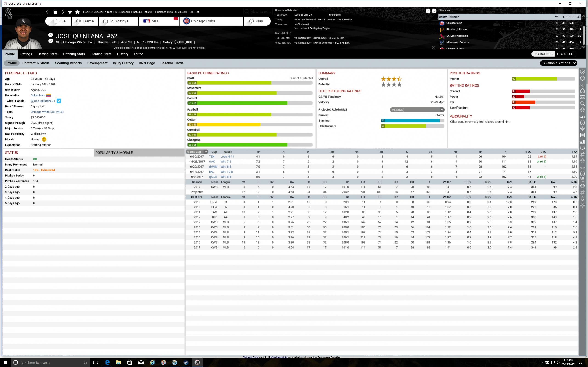This screenshot has height=367, width=588.
Task: Click the MLB bar chart statistics icon
Action: [582, 142]
